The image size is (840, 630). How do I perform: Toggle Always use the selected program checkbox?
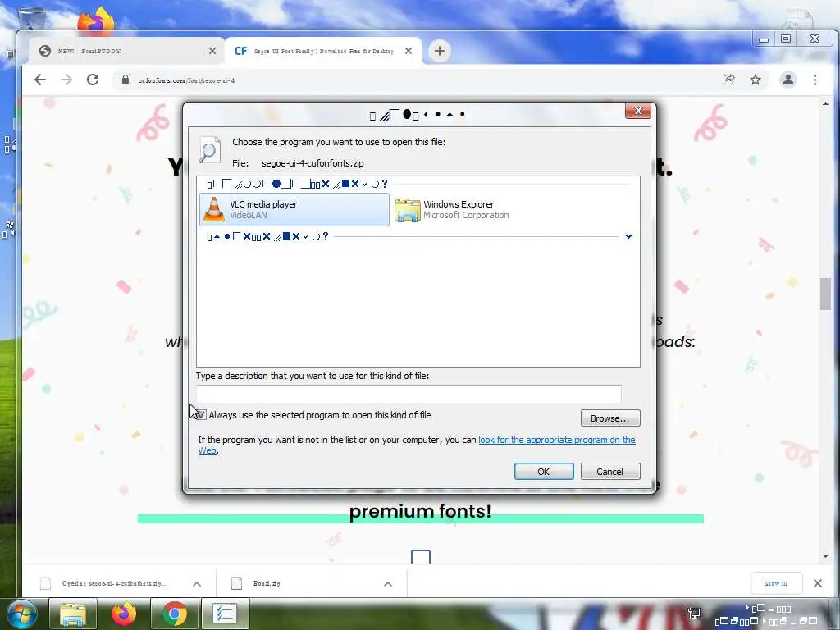(200, 415)
